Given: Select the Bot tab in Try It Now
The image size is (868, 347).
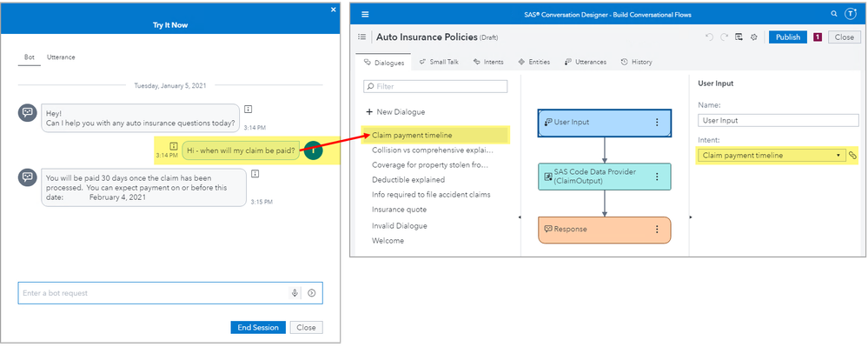Looking at the screenshot, I should pos(29,57).
